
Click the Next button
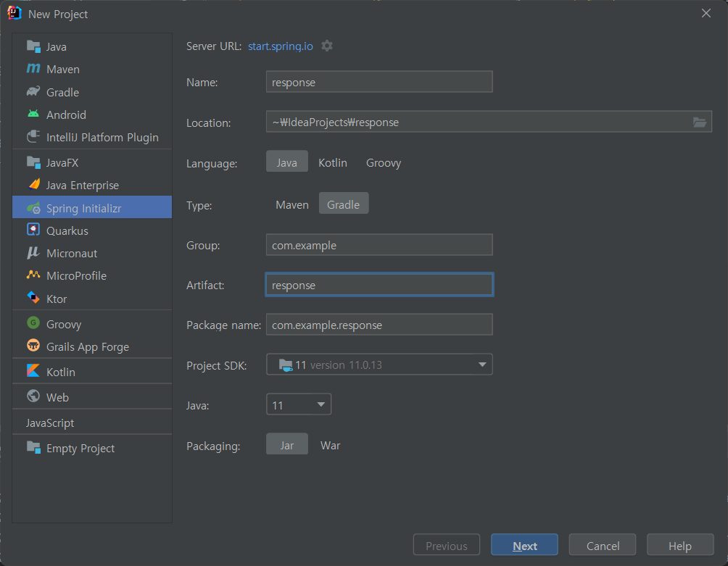click(x=525, y=545)
